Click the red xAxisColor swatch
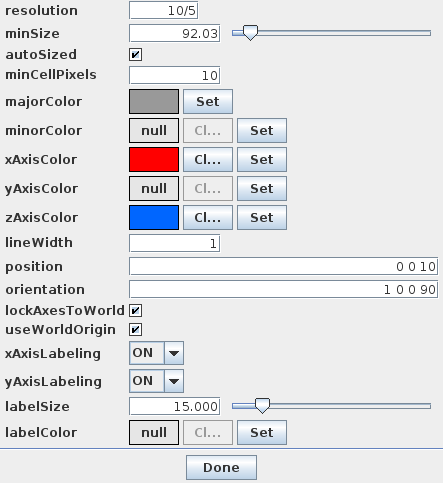 tap(154, 159)
